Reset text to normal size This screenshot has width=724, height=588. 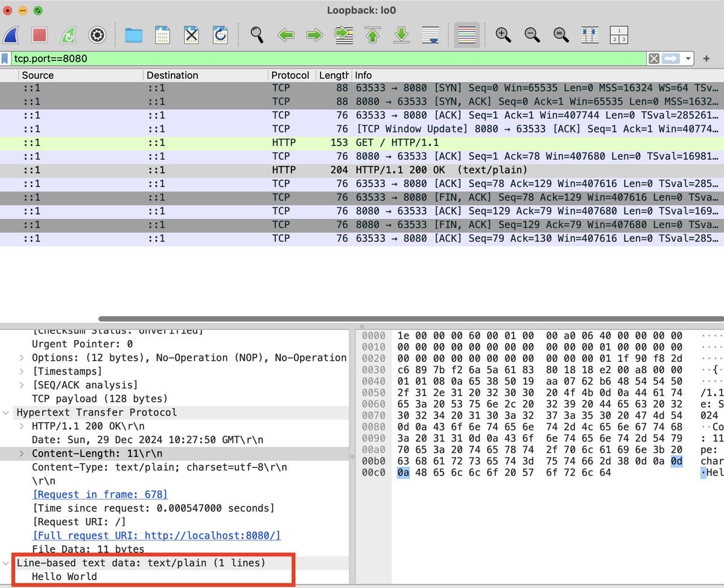(561, 35)
